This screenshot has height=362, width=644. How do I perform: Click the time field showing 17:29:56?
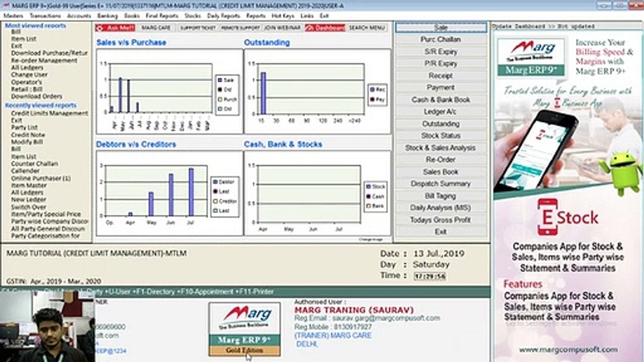tap(430, 276)
